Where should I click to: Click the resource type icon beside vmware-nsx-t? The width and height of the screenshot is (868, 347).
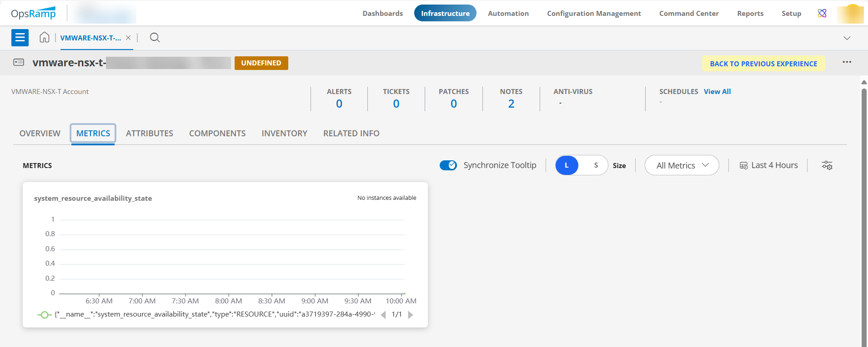coord(19,62)
